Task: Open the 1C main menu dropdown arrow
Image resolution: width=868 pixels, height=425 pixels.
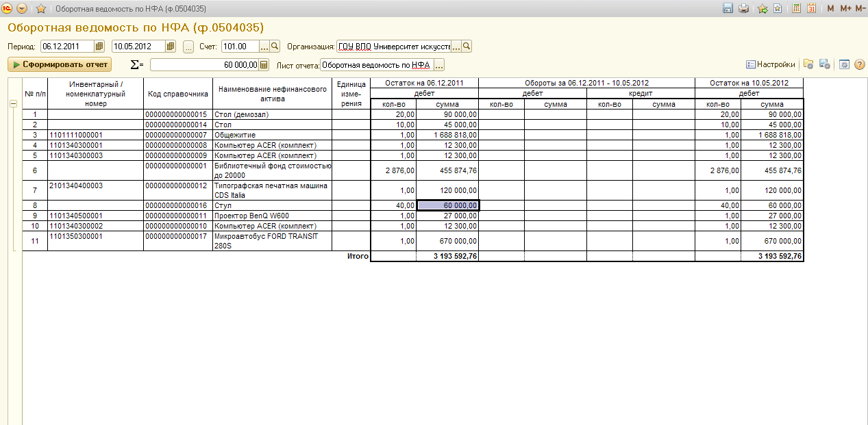Action: (x=22, y=9)
